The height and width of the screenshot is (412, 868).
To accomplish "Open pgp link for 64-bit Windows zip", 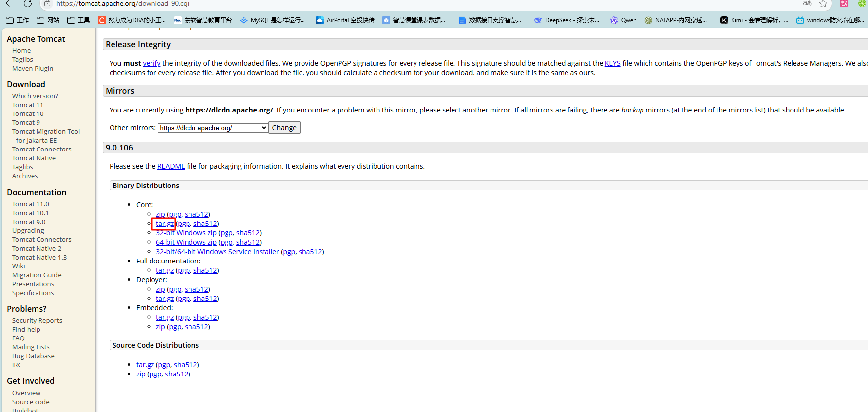I will (x=226, y=242).
